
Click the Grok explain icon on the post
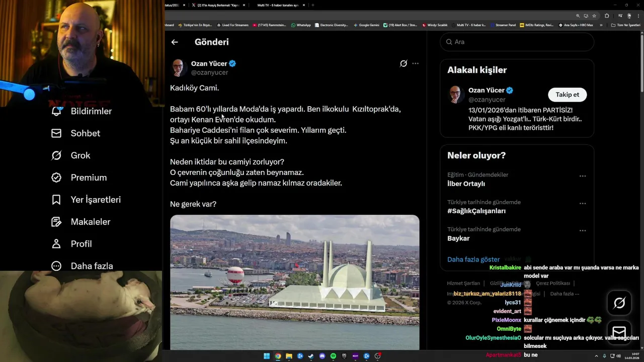[404, 63]
